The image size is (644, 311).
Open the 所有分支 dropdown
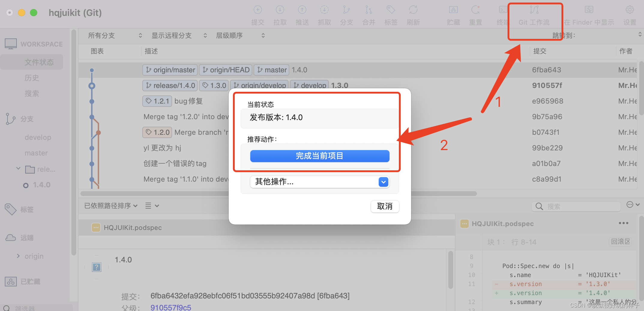point(115,36)
